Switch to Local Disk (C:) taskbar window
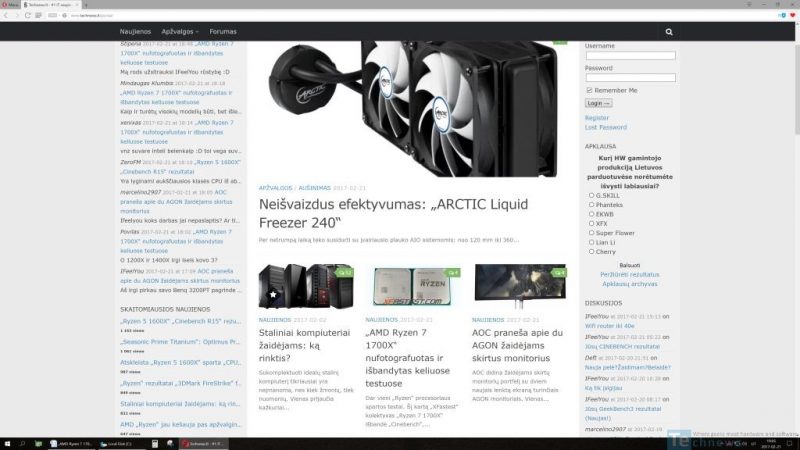 121,444
